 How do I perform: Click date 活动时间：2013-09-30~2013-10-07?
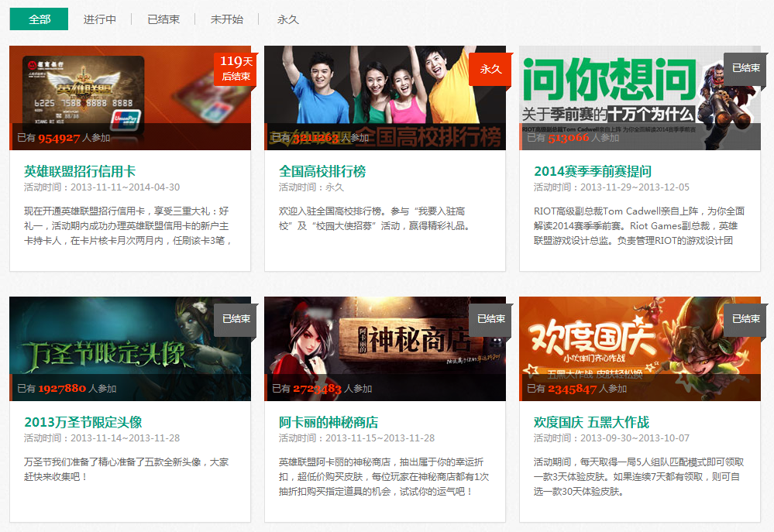(611, 438)
